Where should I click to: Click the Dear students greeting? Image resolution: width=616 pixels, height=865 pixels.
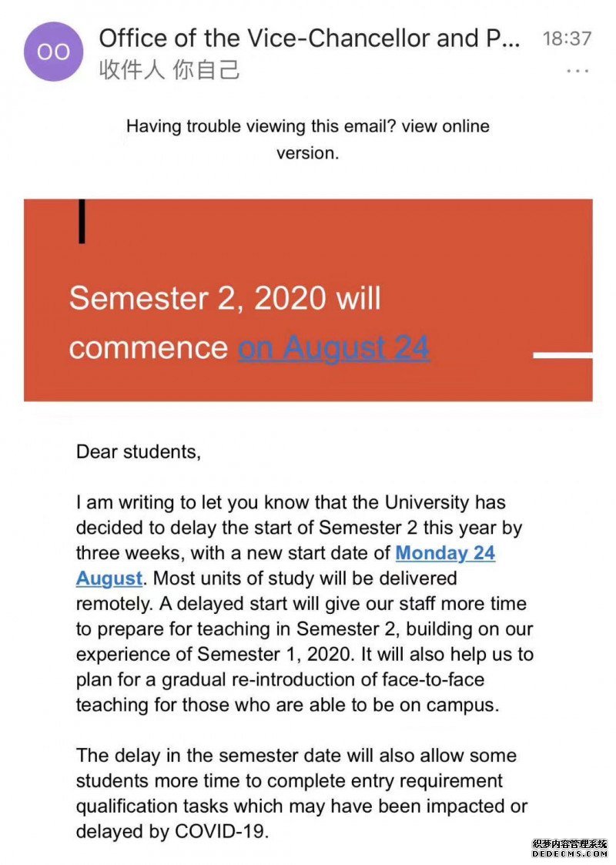click(x=139, y=452)
